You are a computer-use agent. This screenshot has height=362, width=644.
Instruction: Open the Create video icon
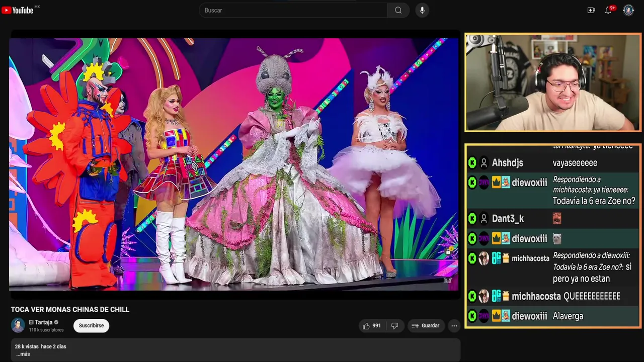(591, 10)
